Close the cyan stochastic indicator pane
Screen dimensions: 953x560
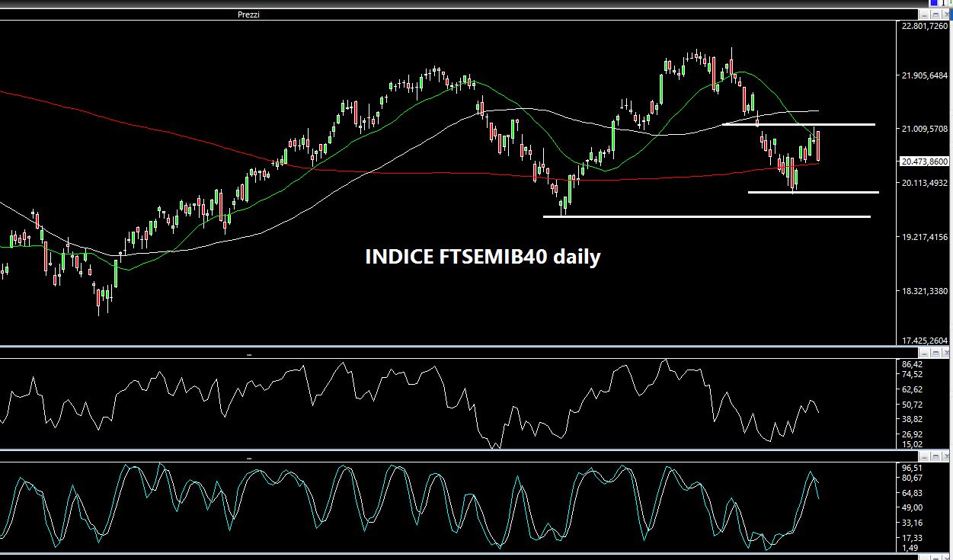(947, 457)
